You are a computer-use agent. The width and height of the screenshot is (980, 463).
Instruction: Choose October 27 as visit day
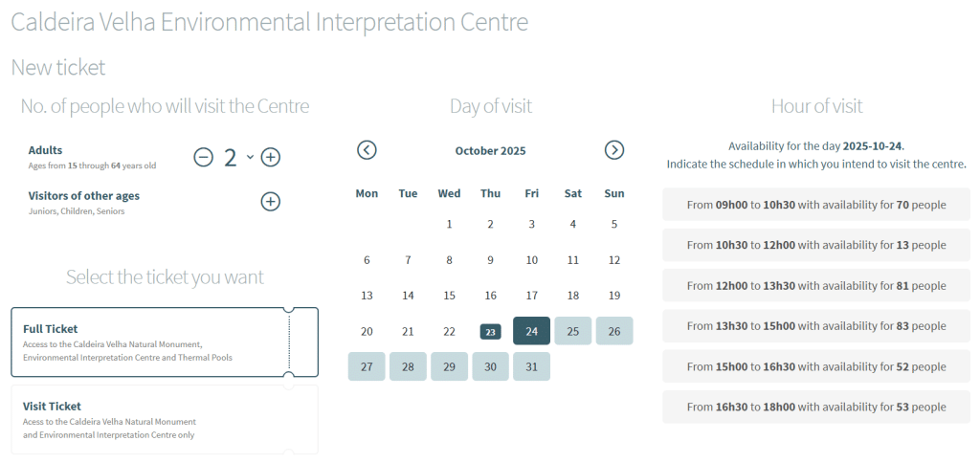(367, 366)
